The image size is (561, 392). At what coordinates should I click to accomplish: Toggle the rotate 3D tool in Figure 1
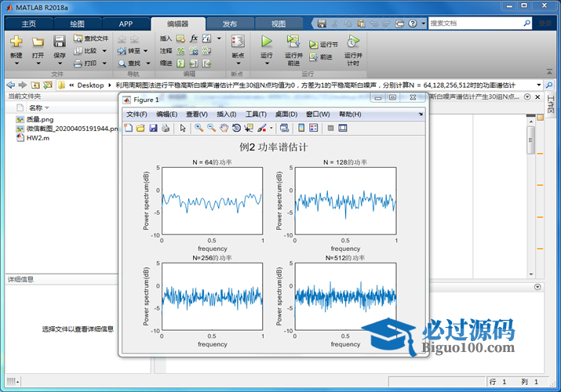[x=236, y=128]
